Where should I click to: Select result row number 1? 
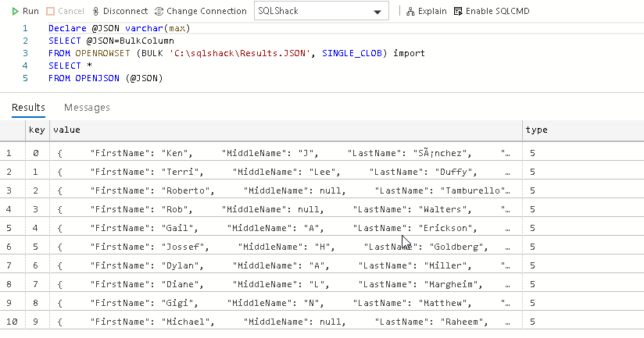pyautogui.click(x=9, y=154)
